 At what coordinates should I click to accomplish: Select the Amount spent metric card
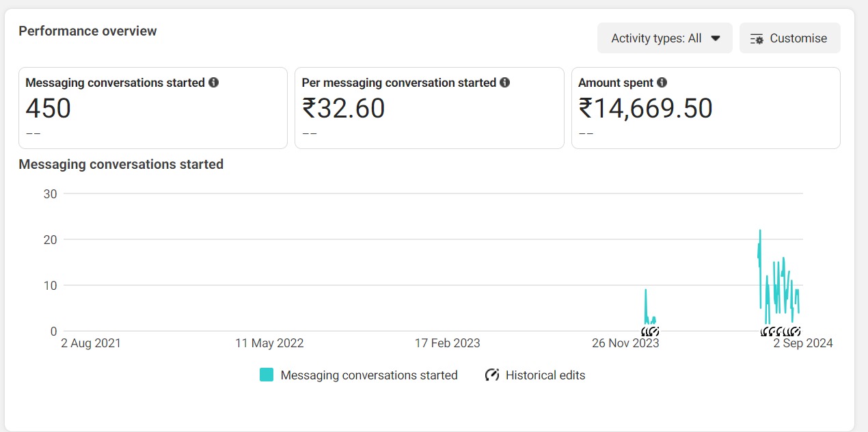tap(705, 108)
